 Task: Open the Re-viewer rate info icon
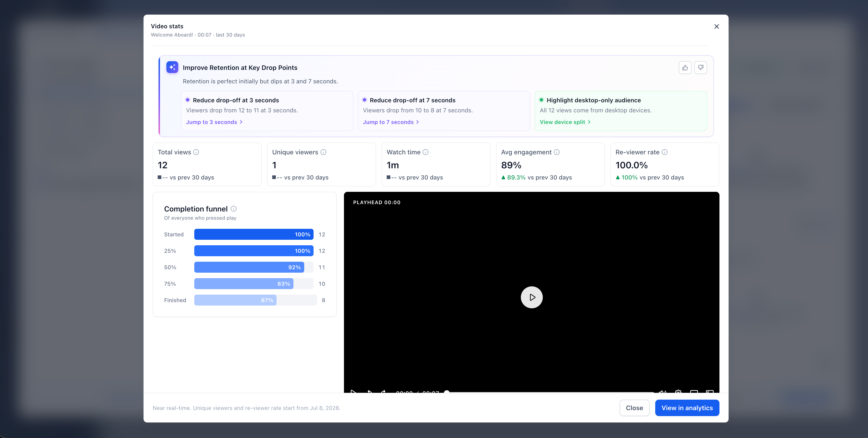tap(664, 152)
